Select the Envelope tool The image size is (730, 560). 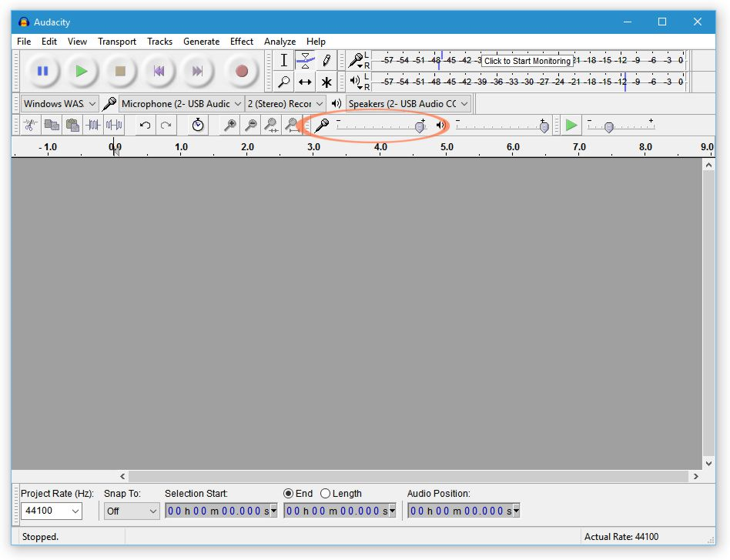pyautogui.click(x=305, y=60)
